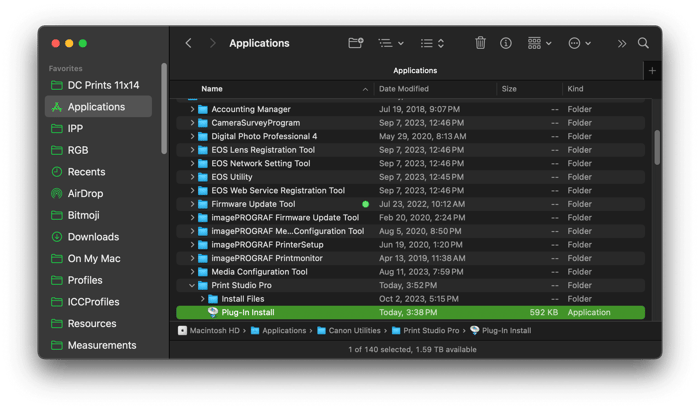
Task: Select EOS Web Service Registration Tool icon
Action: (203, 191)
